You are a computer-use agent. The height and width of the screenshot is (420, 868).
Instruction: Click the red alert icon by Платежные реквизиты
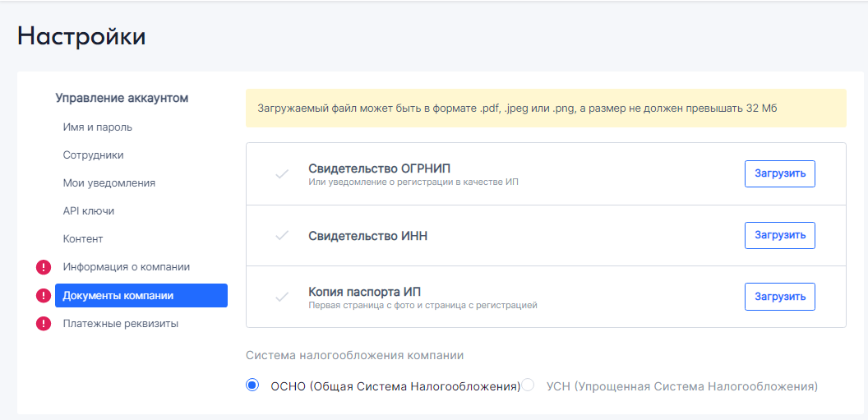(44, 324)
